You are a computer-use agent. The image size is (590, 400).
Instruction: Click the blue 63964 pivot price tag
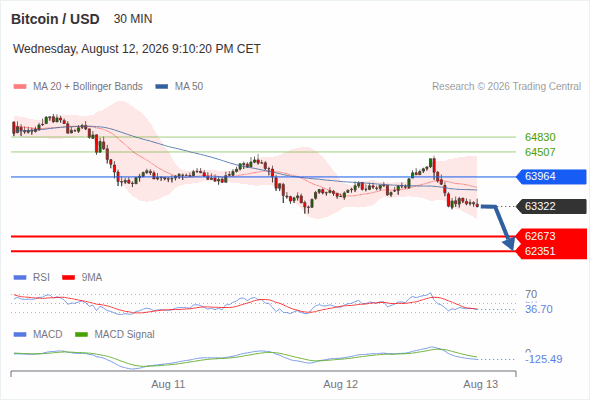pos(552,176)
